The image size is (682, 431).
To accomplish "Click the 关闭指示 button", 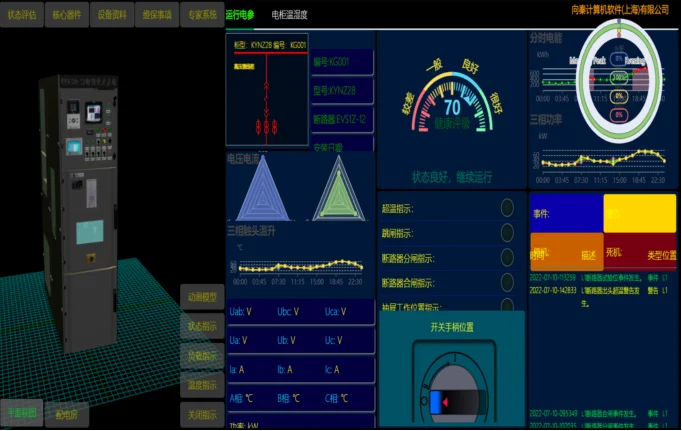I will coord(202,414).
